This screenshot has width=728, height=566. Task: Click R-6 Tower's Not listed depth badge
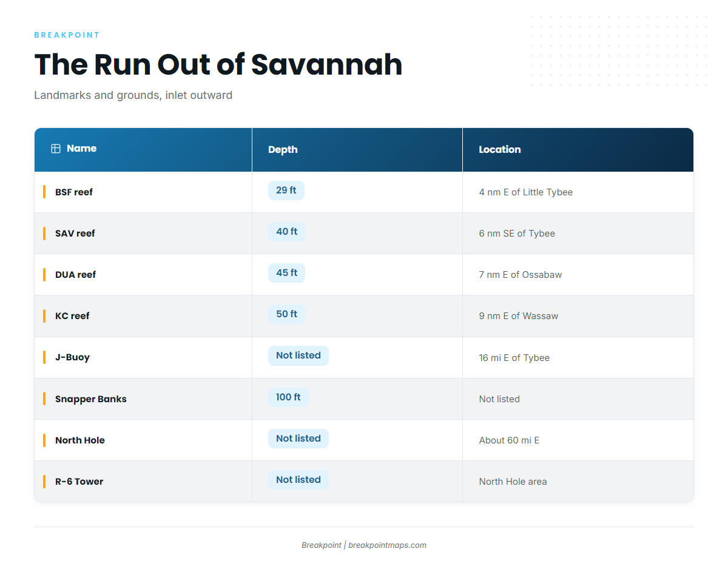(298, 480)
